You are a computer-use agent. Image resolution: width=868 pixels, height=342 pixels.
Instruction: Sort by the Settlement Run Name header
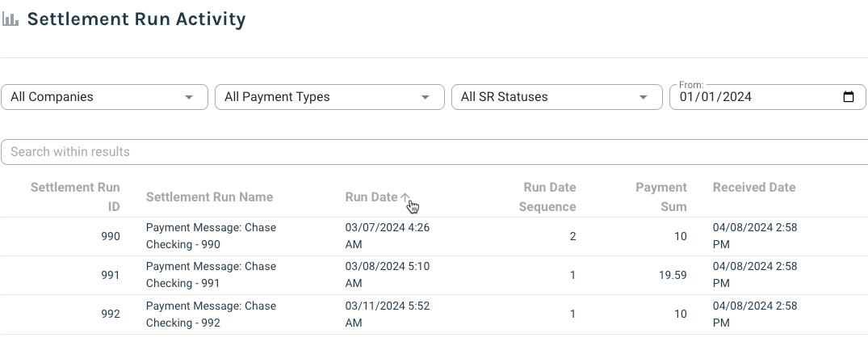(x=209, y=197)
